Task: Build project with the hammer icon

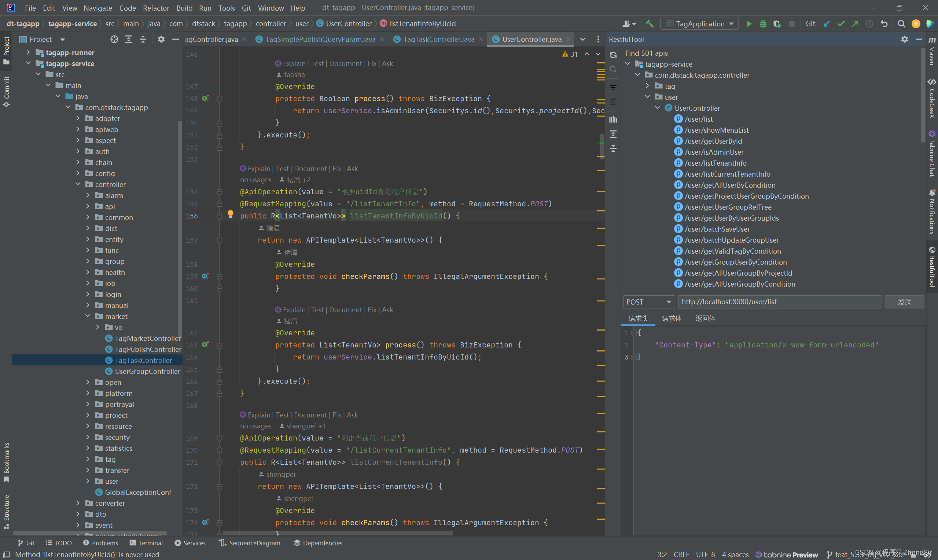Action: coord(650,24)
